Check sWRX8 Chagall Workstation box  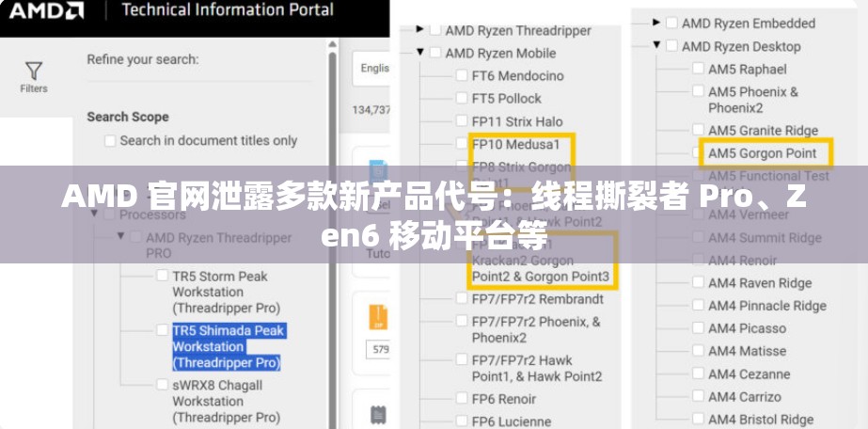162,384
